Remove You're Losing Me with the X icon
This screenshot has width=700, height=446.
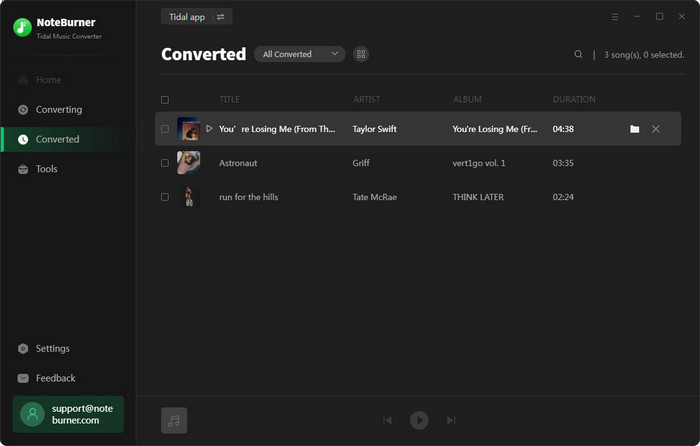coord(655,129)
